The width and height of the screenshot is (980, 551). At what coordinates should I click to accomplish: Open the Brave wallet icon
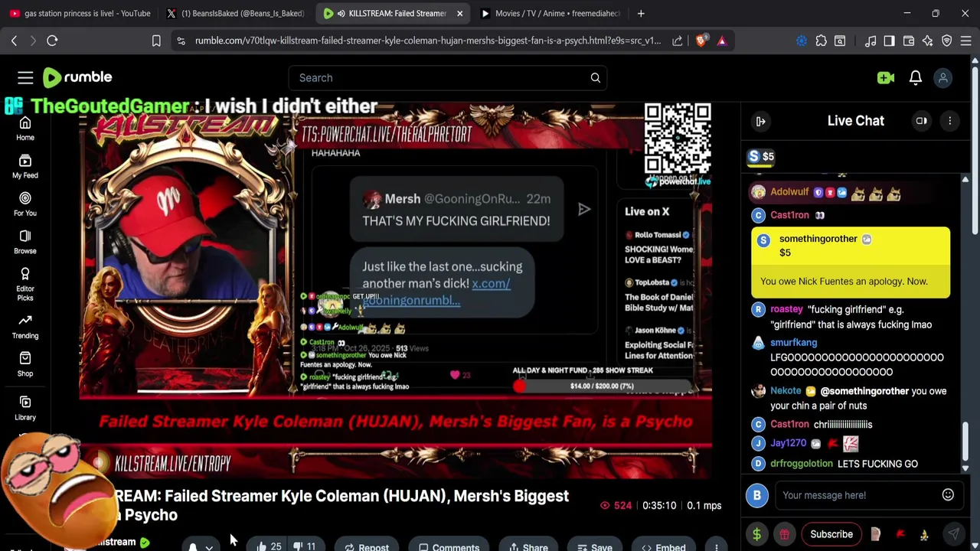[909, 41]
